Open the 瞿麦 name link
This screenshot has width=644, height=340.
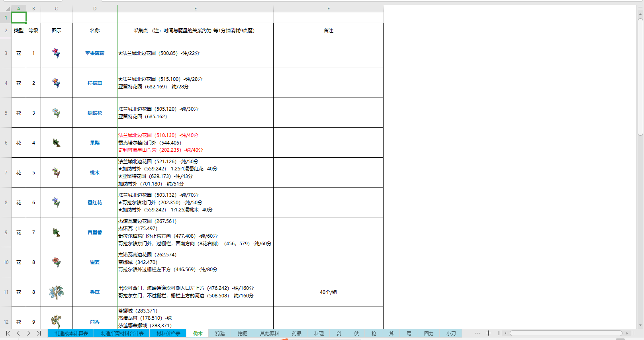click(95, 262)
